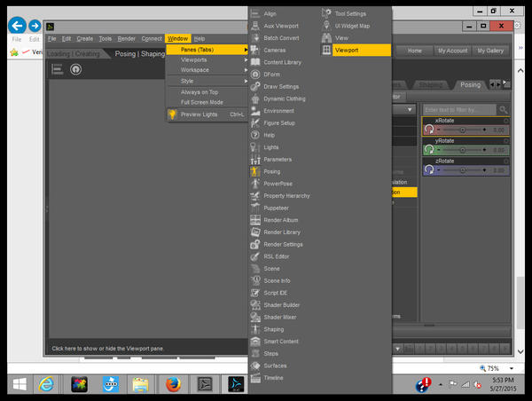Click the Puppeteer pane icon

pos(255,208)
